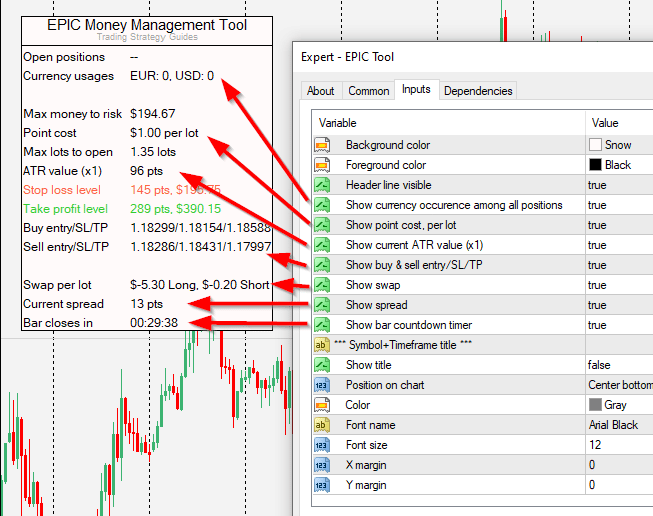Switch to the Common tab

coord(369,91)
